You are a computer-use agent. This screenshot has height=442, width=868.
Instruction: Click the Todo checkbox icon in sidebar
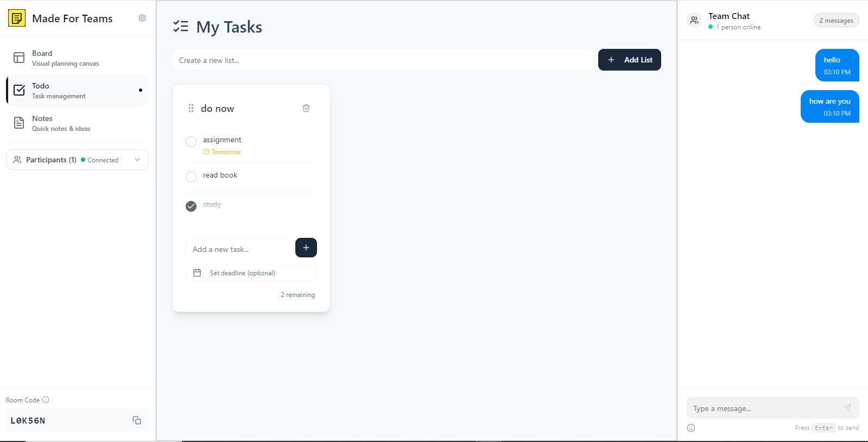(x=19, y=90)
